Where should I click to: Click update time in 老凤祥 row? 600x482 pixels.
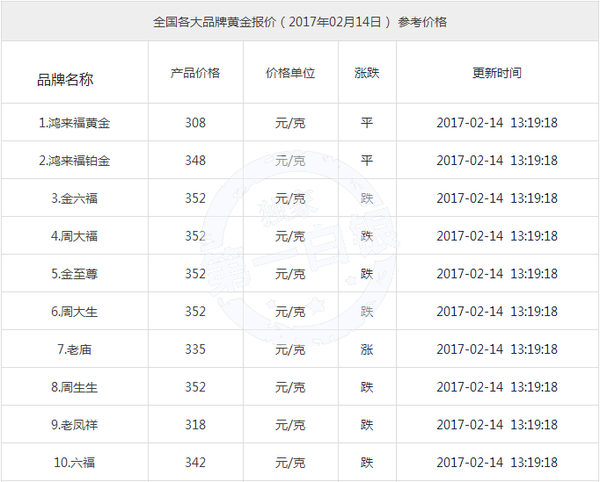pos(497,425)
